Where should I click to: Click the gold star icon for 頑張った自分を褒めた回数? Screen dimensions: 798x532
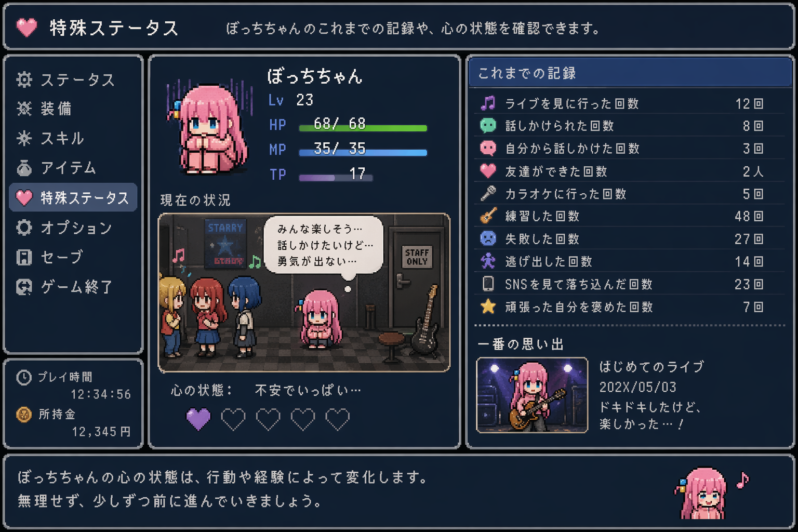[488, 307]
